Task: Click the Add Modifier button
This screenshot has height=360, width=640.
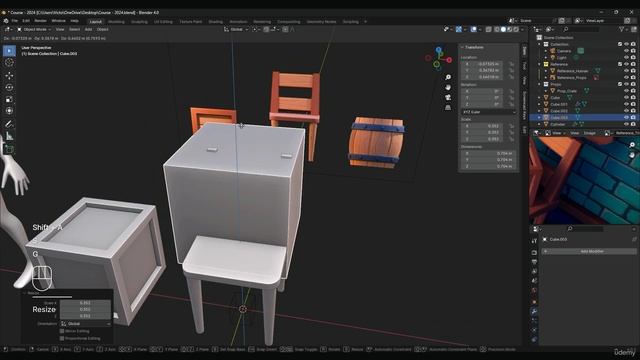Action: coord(589,251)
